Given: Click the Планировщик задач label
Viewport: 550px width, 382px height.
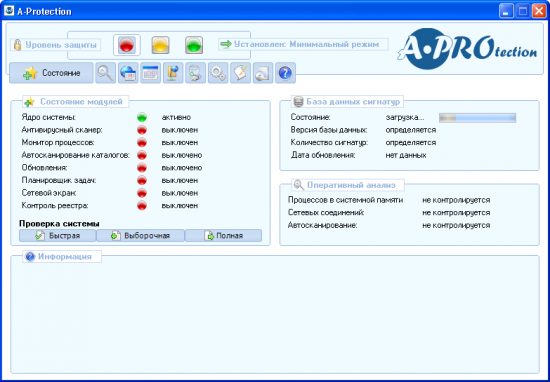Looking at the screenshot, I should 59,181.
